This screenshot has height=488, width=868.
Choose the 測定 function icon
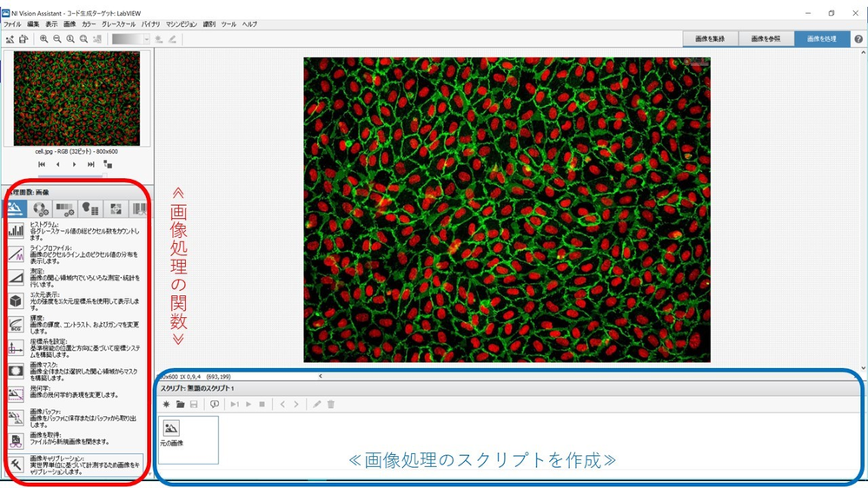tap(16, 277)
